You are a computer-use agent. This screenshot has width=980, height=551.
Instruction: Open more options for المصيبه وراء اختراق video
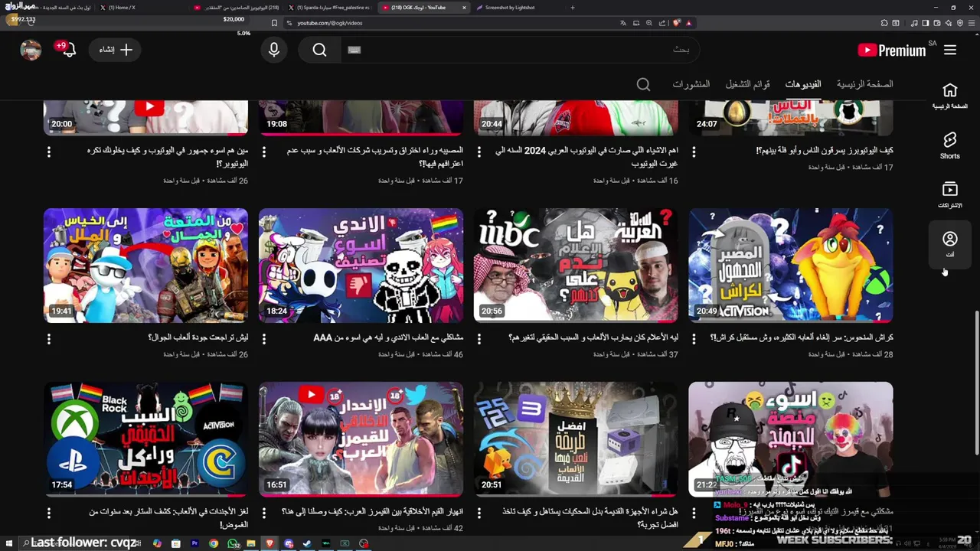(264, 152)
